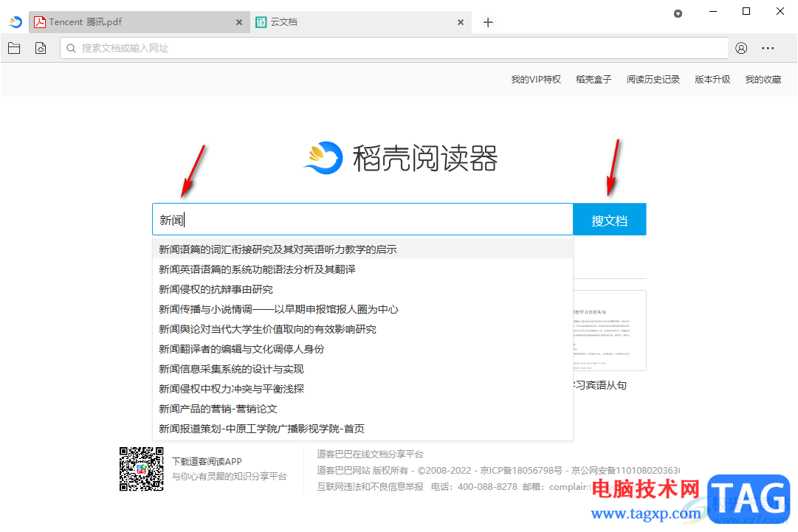Open a new tab with the plus button
The image size is (798, 532).
click(x=488, y=22)
